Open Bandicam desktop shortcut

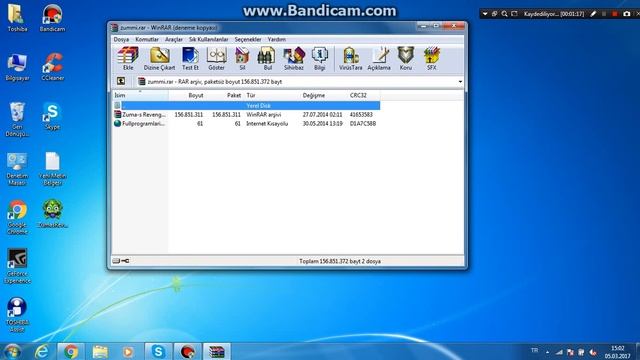click(x=52, y=18)
